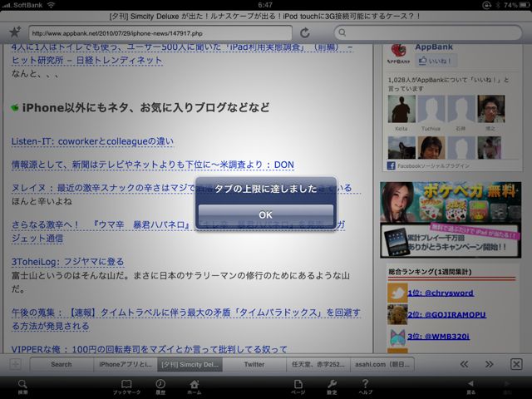Move the tab bar right with the double right arrows
Viewport: 532px width, 399px height.
coord(489,364)
